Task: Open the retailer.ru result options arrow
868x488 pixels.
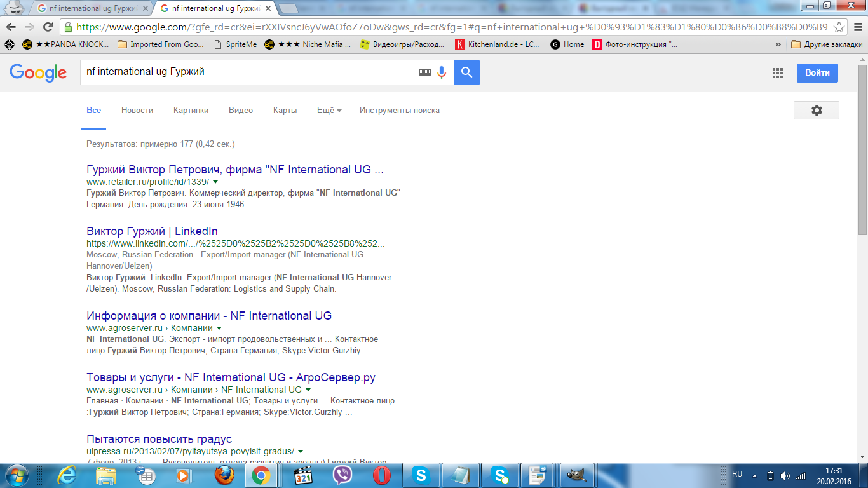Action: [x=215, y=182]
